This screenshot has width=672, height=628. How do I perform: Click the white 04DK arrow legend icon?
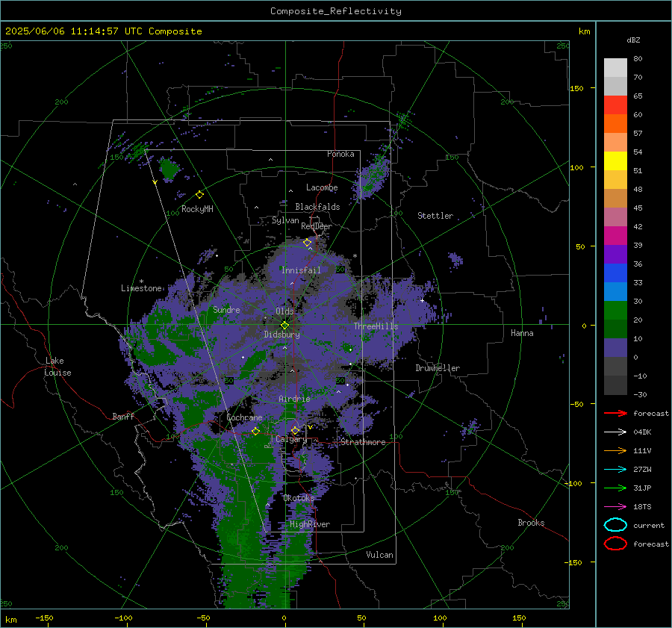point(615,432)
